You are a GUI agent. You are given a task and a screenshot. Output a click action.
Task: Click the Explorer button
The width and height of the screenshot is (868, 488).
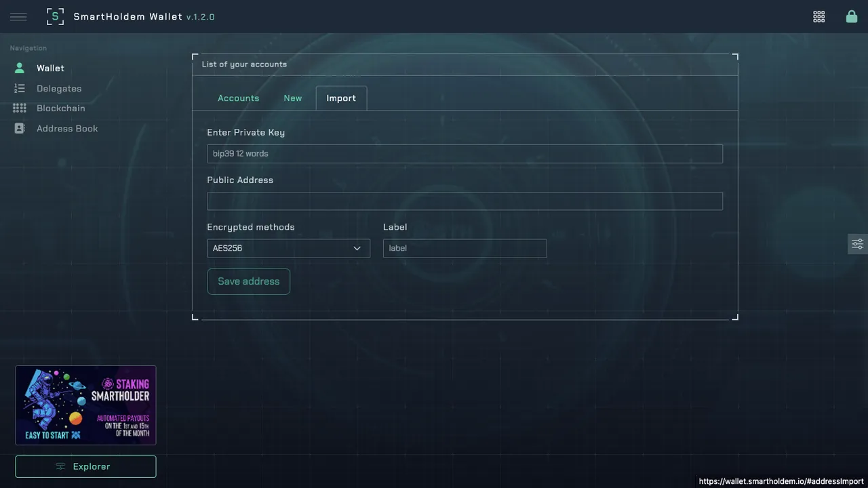point(85,466)
